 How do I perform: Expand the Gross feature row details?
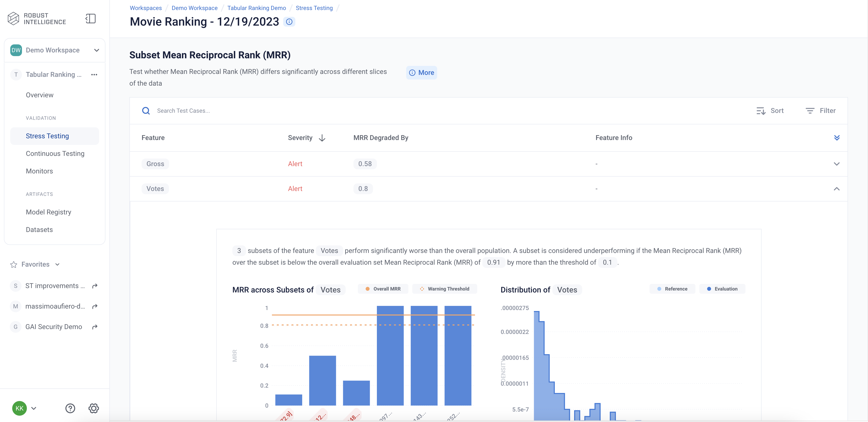(837, 164)
